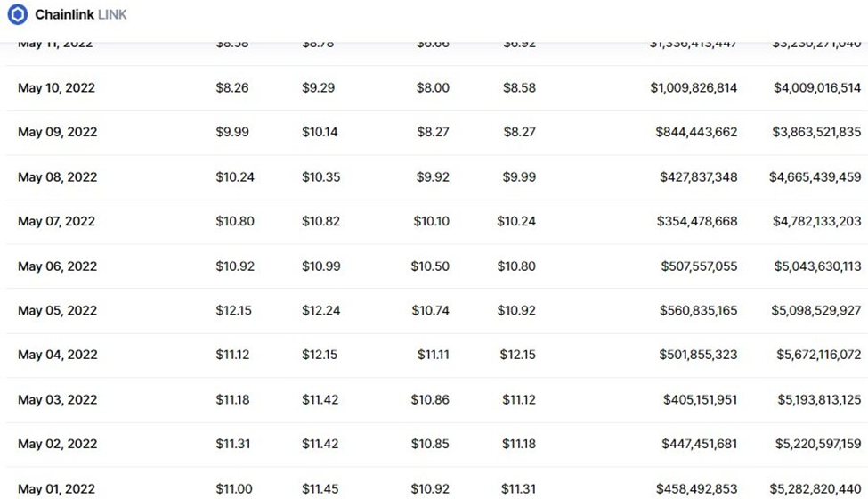The width and height of the screenshot is (868, 499).
Task: Click the $507,557,055 volume cell
Action: (x=699, y=266)
